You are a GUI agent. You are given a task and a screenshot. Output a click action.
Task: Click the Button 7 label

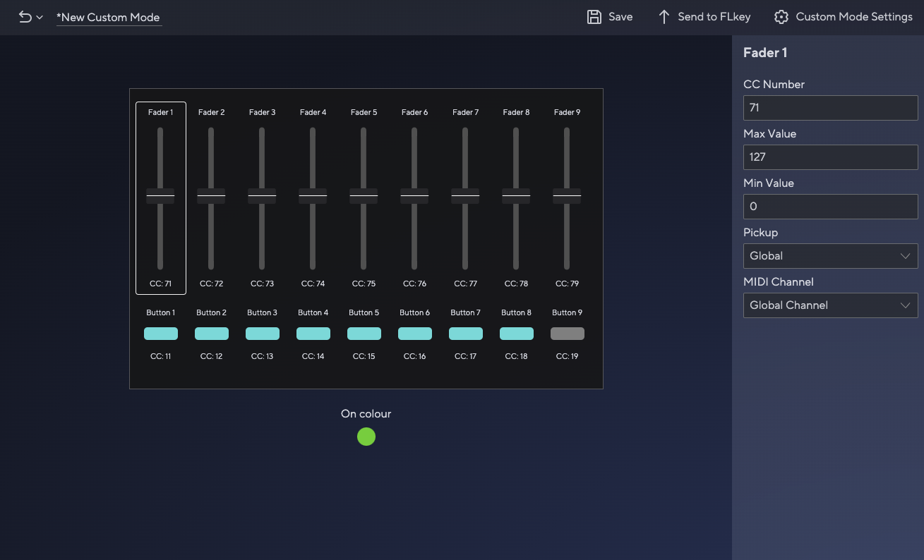[466, 312]
